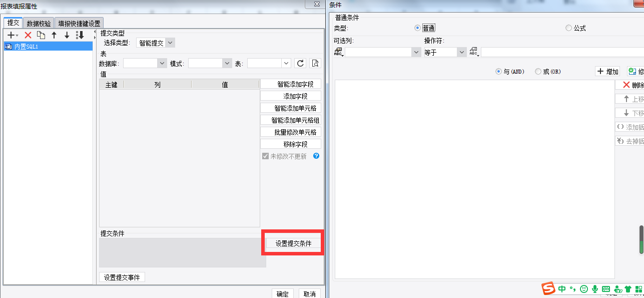
Task: Click the 删除 button with the red X
Action: point(630,85)
